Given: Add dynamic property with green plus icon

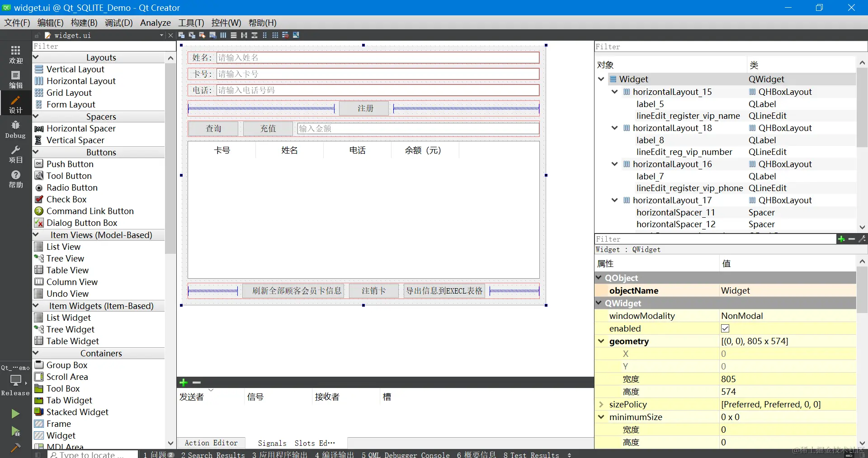Looking at the screenshot, I should point(841,239).
